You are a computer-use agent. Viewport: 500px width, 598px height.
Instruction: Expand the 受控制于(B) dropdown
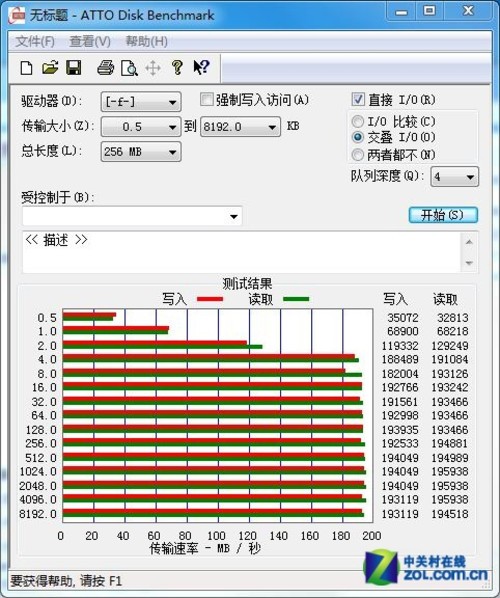click(x=132, y=216)
